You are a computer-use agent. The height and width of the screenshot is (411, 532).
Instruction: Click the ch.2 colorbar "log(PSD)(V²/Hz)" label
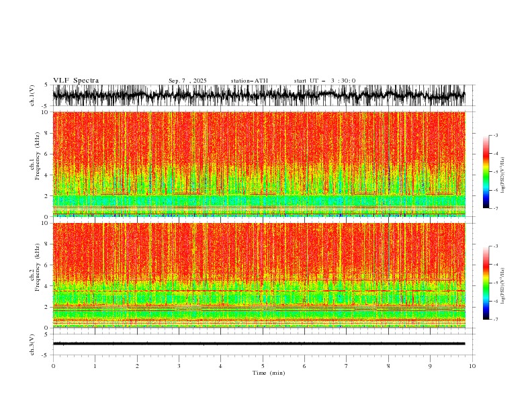click(x=503, y=286)
